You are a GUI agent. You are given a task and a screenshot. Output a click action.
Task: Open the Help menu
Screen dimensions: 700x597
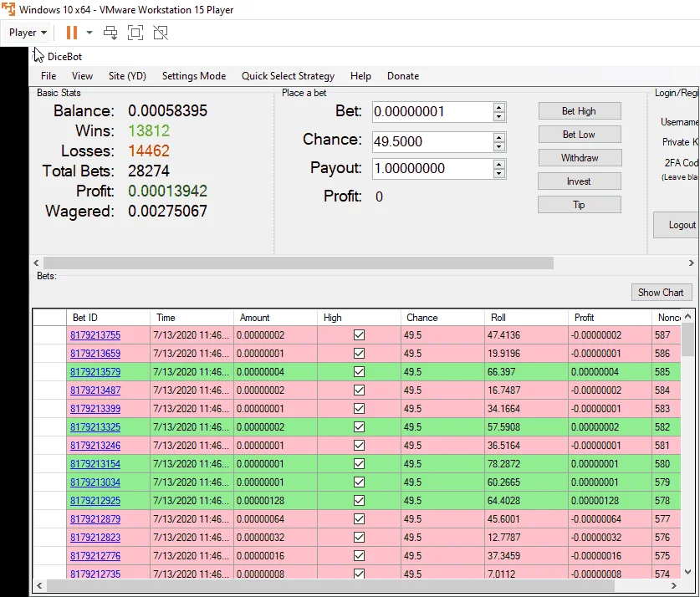360,76
